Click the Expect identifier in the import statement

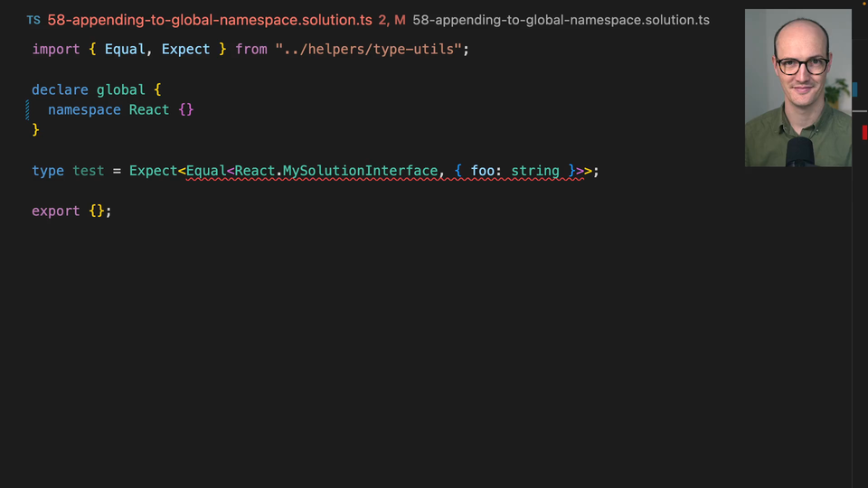(185, 49)
